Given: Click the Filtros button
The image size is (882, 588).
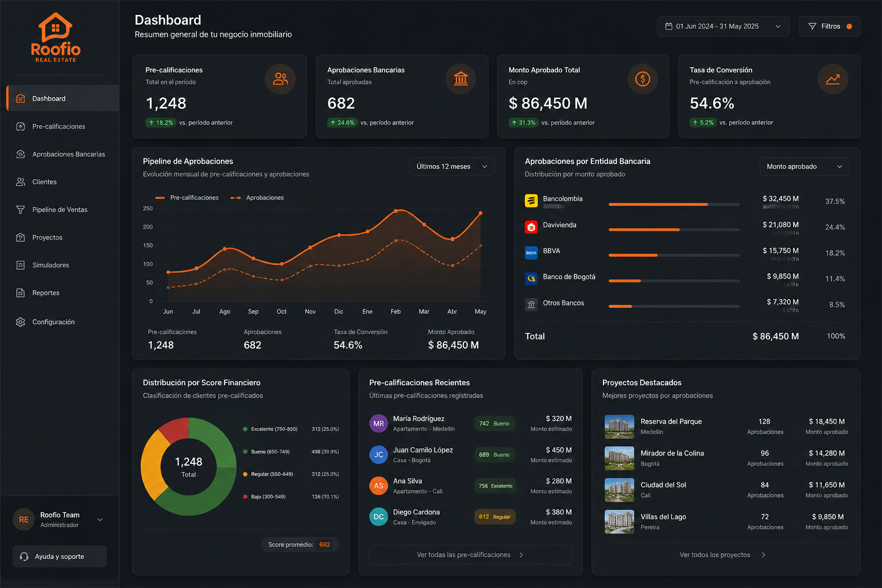Looking at the screenshot, I should [x=830, y=26].
